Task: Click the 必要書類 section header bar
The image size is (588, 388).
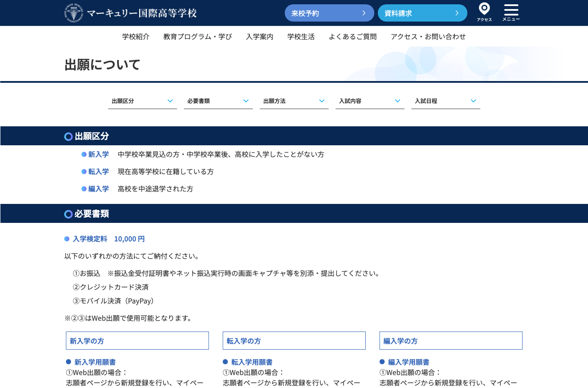Action: click(294, 213)
